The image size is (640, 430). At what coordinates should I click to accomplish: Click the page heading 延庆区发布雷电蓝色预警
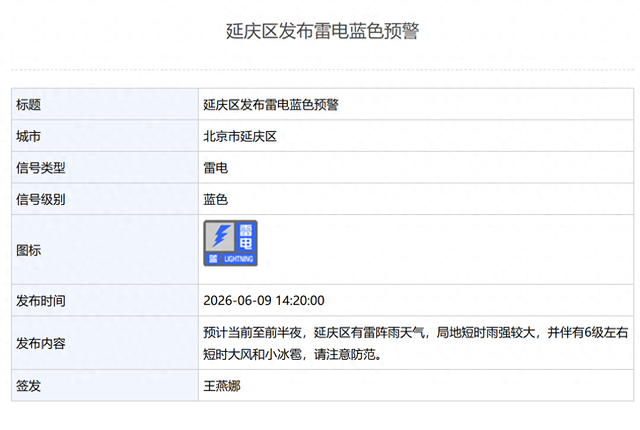click(322, 31)
